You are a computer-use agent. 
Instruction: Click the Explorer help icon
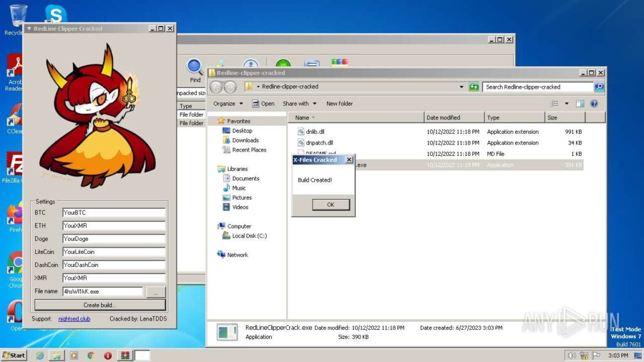tap(594, 104)
